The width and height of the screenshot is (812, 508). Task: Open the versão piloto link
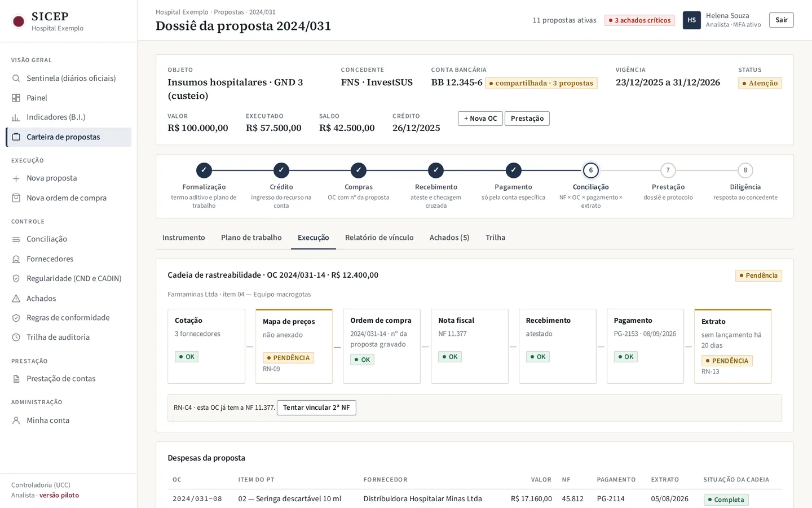(59, 496)
